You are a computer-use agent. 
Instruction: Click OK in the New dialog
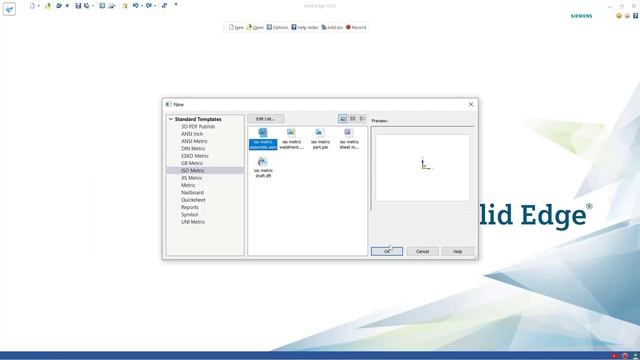coord(387,251)
